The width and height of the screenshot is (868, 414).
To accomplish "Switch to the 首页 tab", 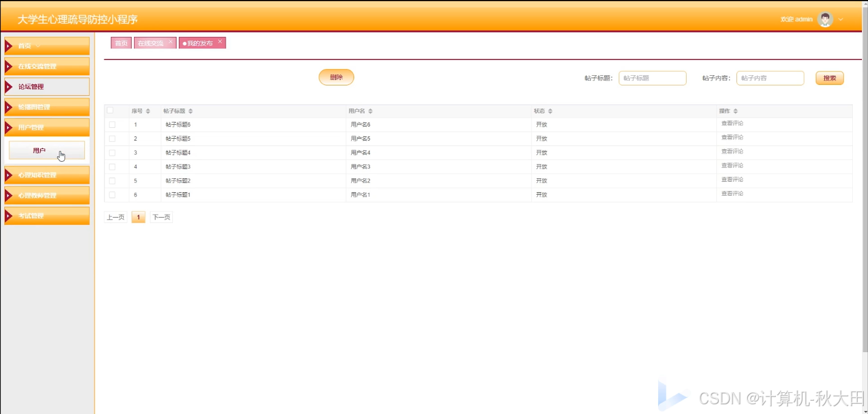I will tap(121, 43).
